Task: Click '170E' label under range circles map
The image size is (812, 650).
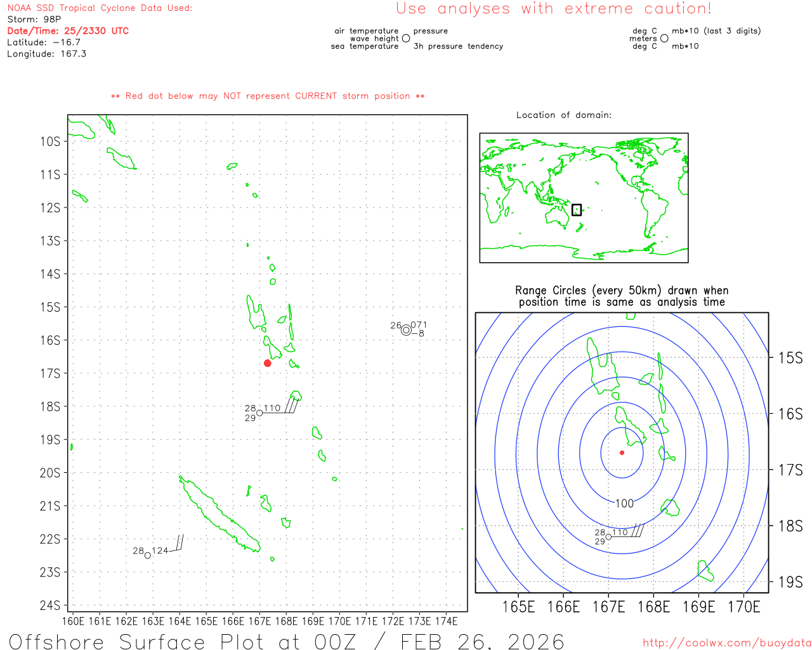Action: (744, 607)
